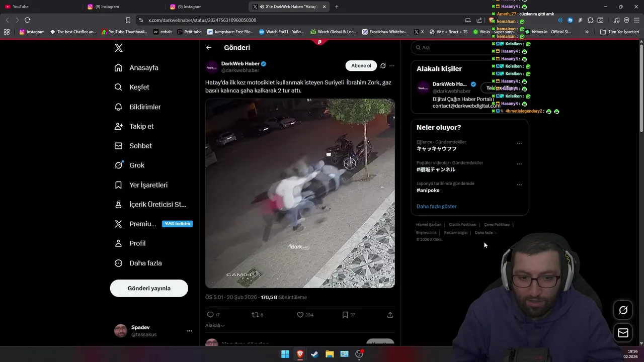Open Sohbet messages page

[x=133, y=146]
